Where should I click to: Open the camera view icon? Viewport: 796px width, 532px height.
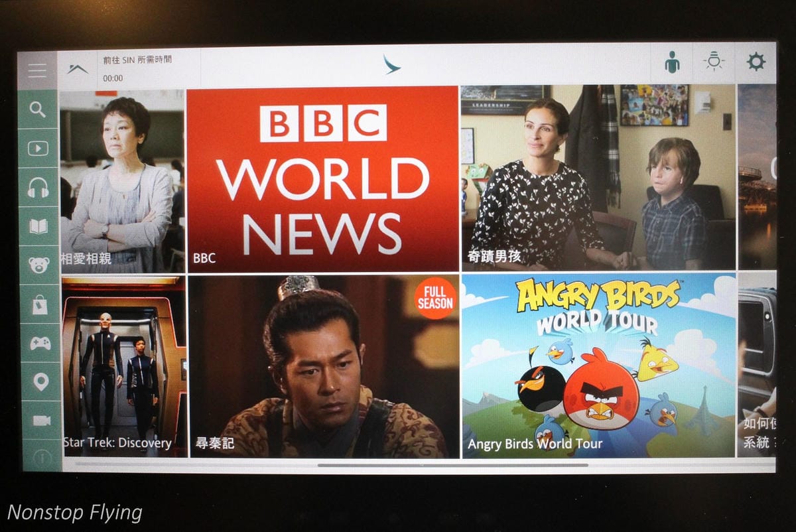[x=41, y=421]
